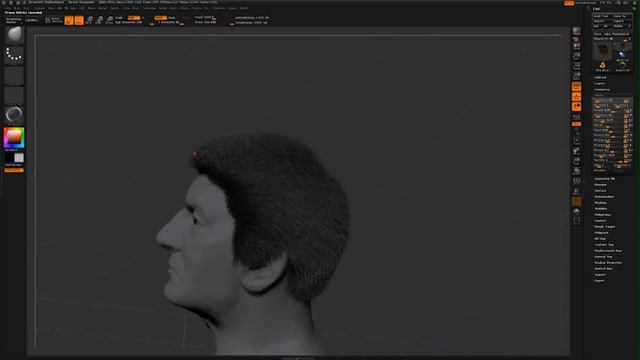Viewport: 640px width, 360px height.
Task: Expand the Subtool subpalette
Action: (600, 78)
